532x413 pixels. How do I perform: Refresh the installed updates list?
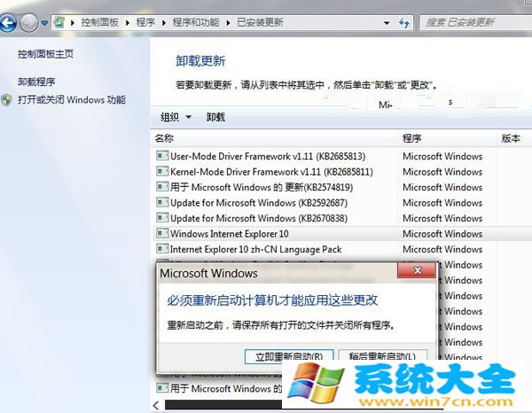click(403, 23)
